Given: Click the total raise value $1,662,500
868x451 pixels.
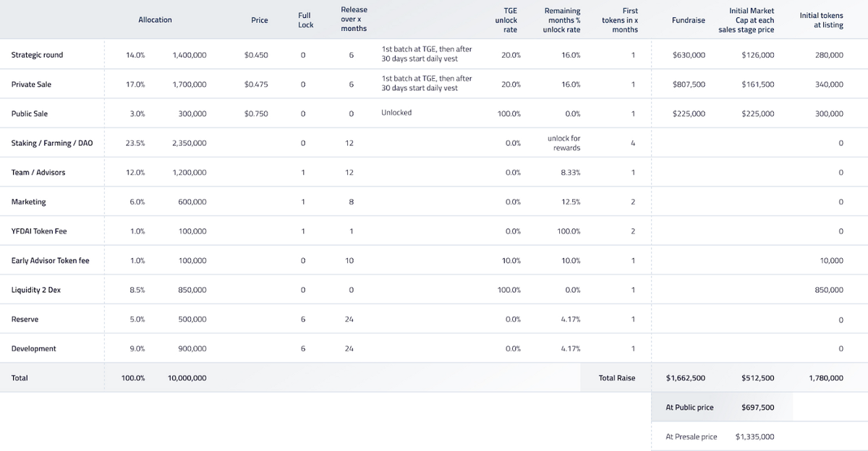Looking at the screenshot, I should [x=685, y=378].
